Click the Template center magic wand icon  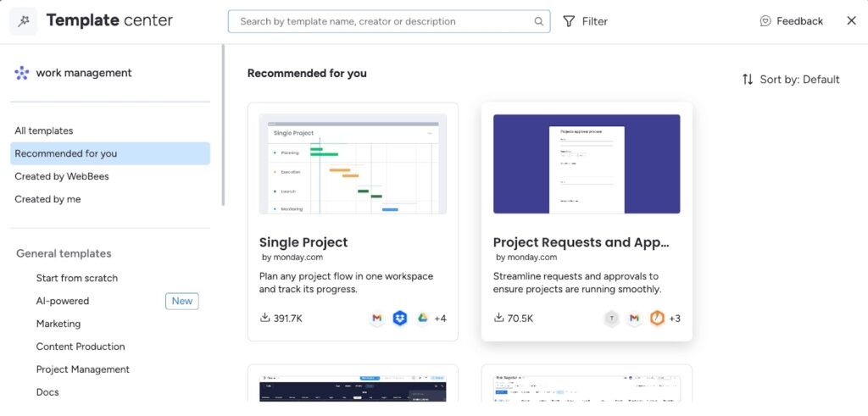(23, 21)
